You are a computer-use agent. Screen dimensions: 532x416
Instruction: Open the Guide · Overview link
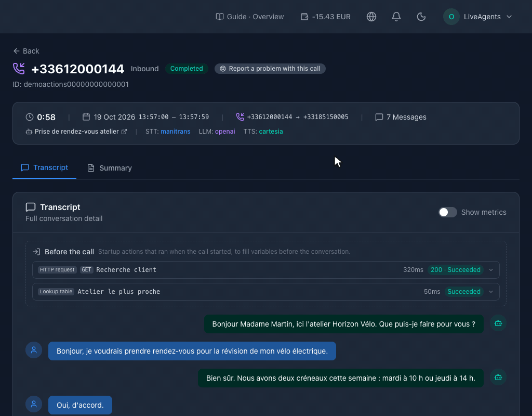[250, 17]
